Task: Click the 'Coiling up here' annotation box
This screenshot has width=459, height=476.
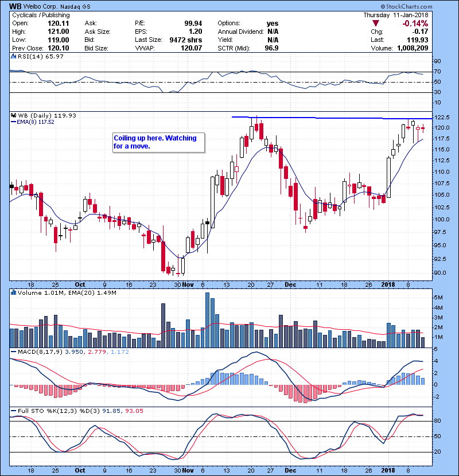Action: tap(158, 142)
